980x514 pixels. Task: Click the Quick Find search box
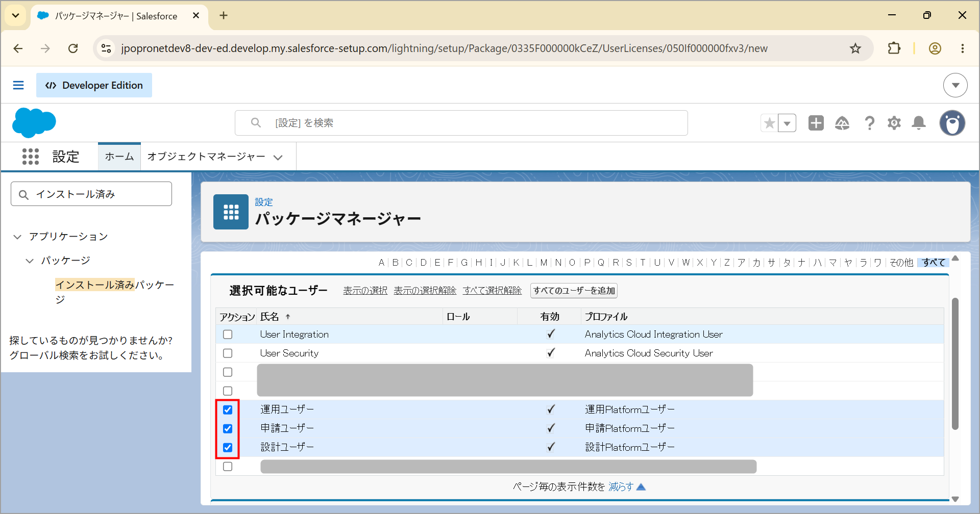click(x=91, y=194)
